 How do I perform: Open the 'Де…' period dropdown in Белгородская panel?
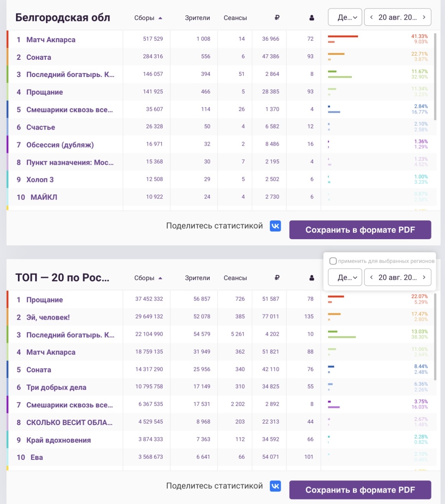pos(345,17)
